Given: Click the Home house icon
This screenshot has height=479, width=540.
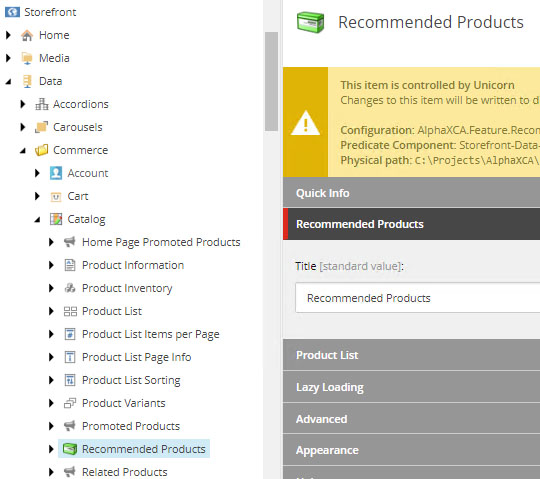Looking at the screenshot, I should click(27, 35).
